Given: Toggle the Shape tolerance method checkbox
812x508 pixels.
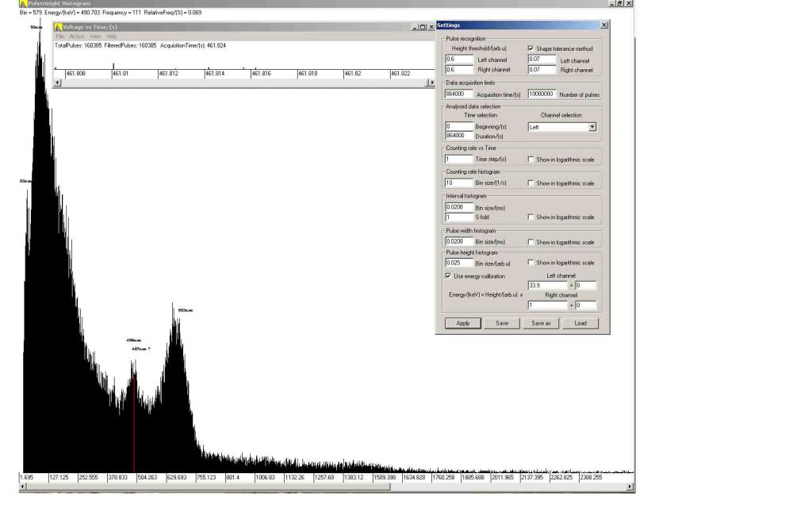Looking at the screenshot, I should (531, 48).
